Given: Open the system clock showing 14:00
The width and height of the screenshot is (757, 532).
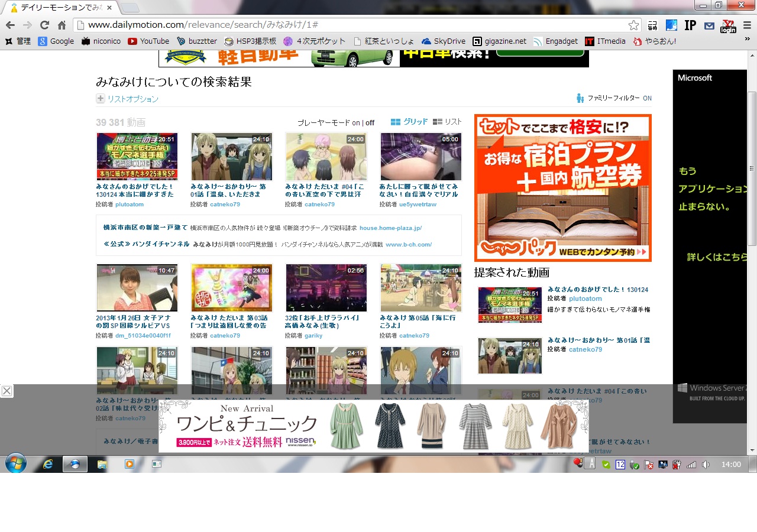Looking at the screenshot, I should [731, 465].
